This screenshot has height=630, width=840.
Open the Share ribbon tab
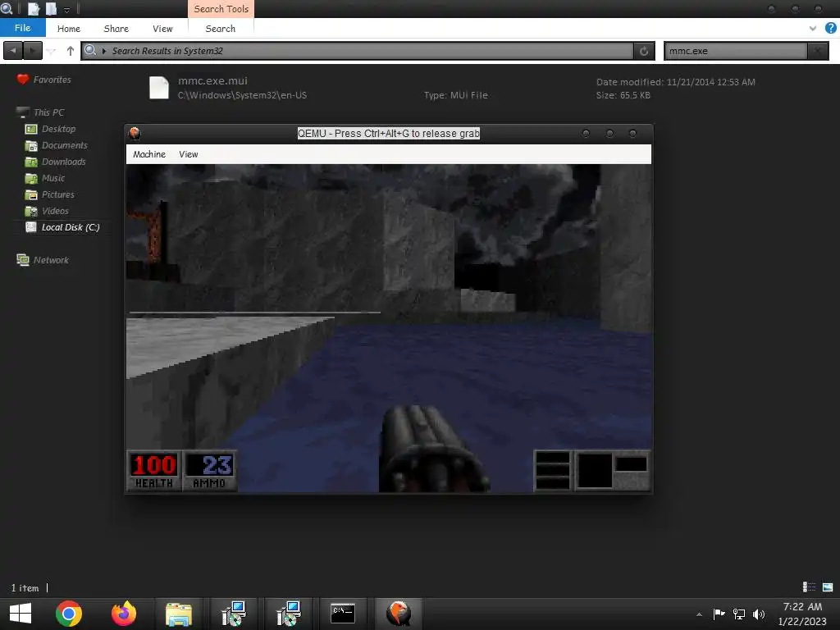coord(116,29)
